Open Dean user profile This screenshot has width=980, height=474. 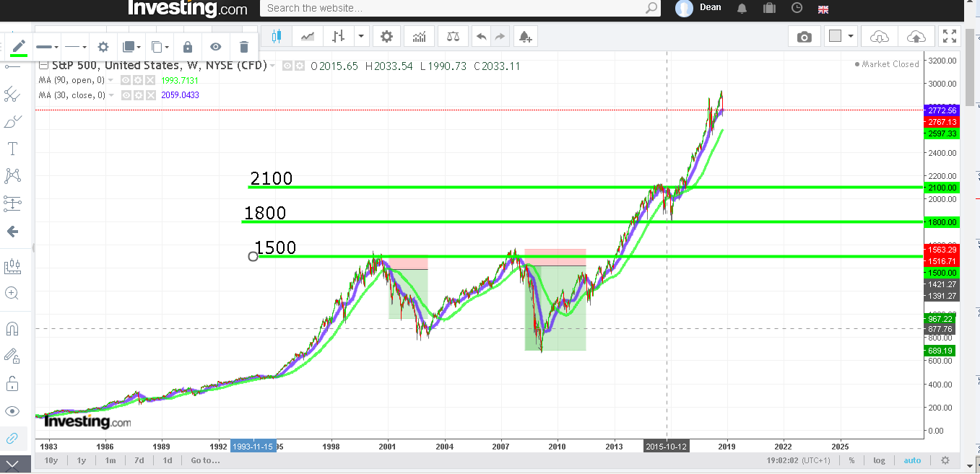(x=698, y=8)
